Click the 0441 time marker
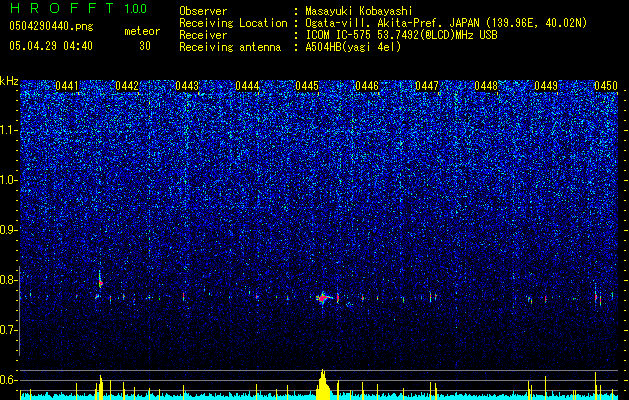The height and width of the screenshot is (400, 629). click(x=67, y=86)
